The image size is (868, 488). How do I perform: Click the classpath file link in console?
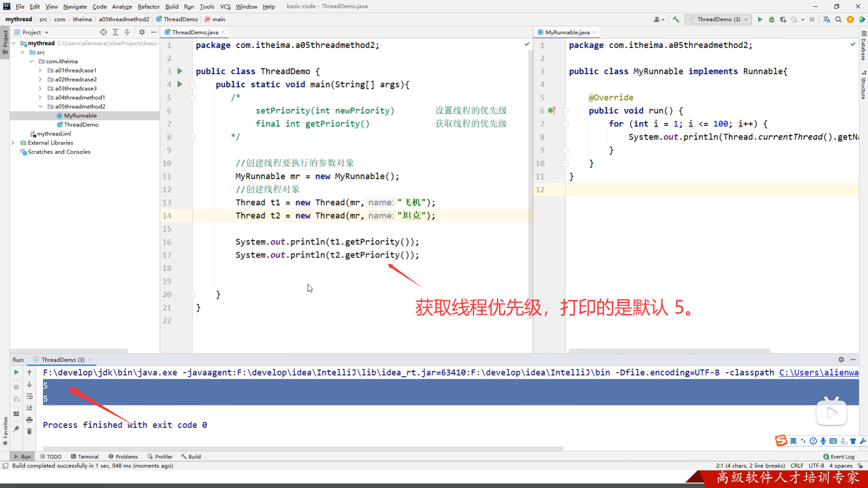coord(818,372)
